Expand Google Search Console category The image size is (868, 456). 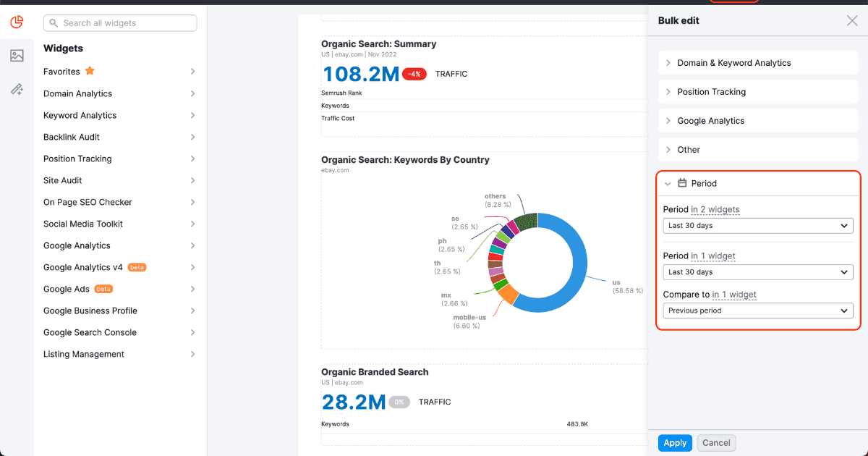coord(120,332)
